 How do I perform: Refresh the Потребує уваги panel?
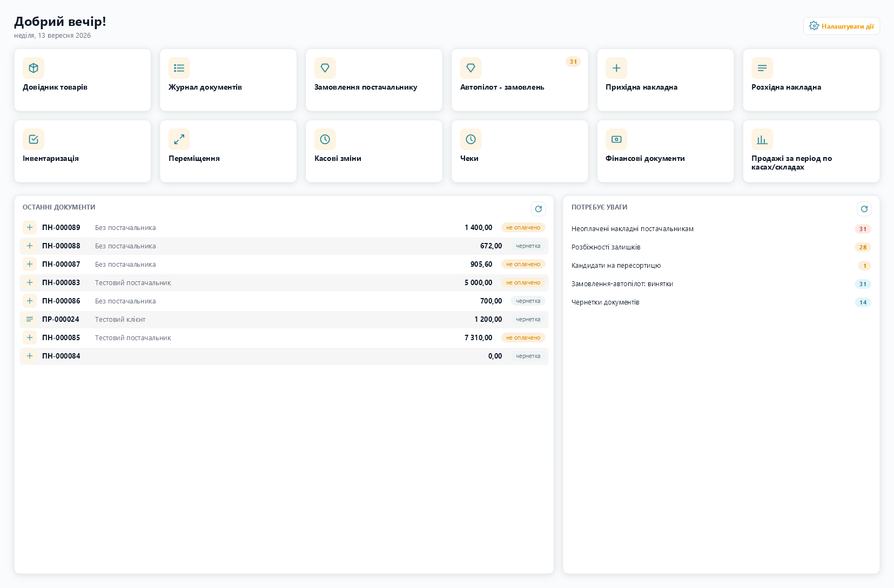tap(864, 209)
